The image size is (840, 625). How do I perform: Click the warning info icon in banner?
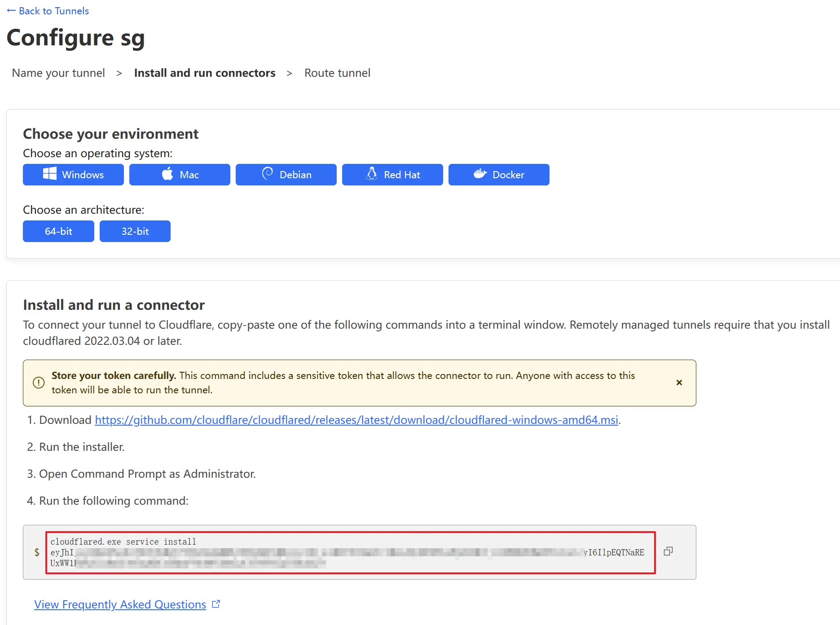[39, 383]
